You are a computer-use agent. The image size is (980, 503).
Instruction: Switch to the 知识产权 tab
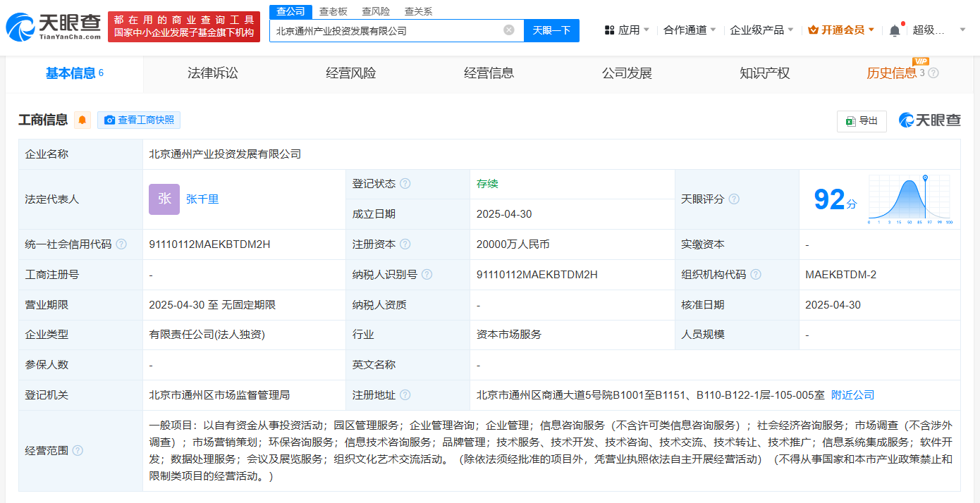pos(764,73)
